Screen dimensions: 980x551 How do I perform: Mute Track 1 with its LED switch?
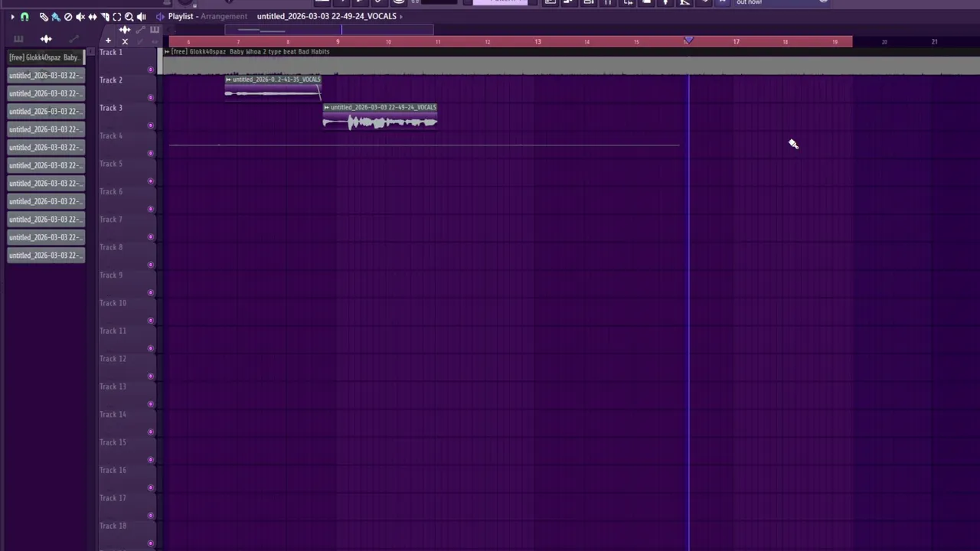point(151,70)
